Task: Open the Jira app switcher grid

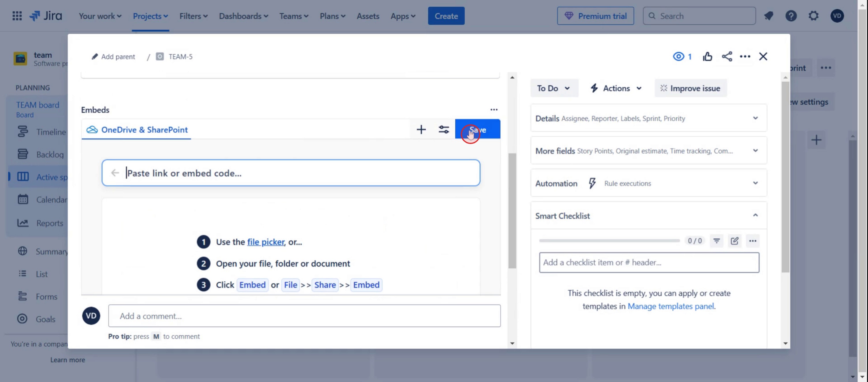Action: tap(17, 16)
